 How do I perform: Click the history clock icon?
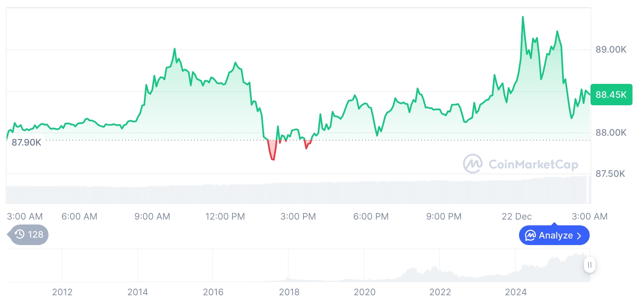[19, 235]
